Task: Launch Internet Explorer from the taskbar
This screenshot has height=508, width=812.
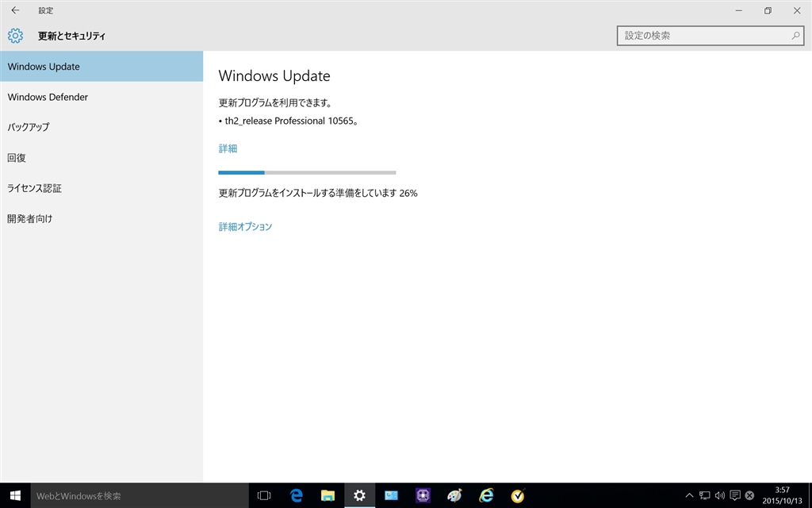Action: point(486,495)
